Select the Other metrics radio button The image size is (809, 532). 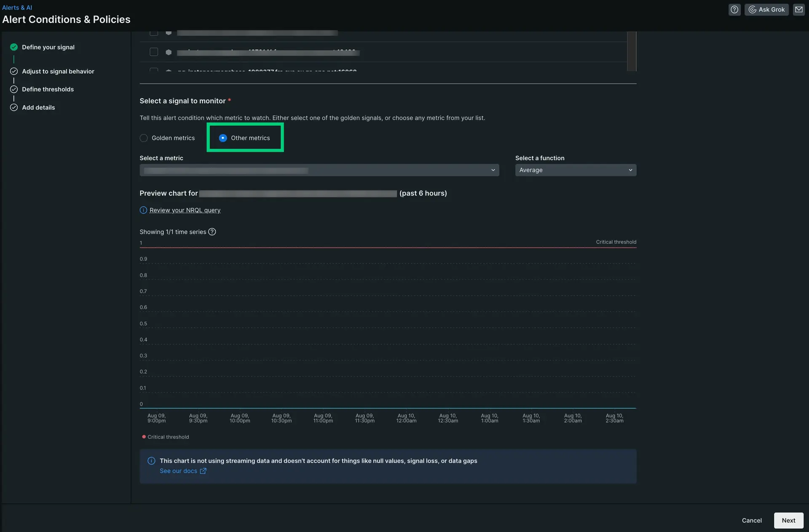click(x=223, y=138)
